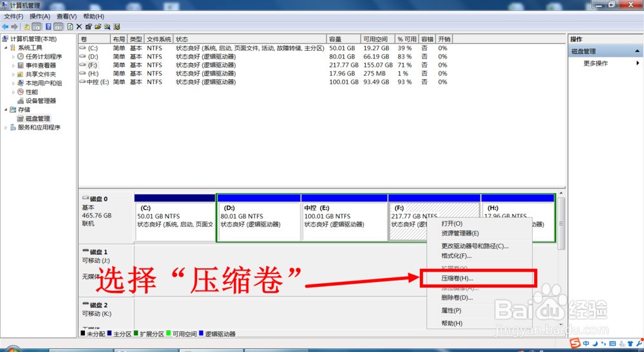Click the disk icon beside volume (D:) in the list
Viewport: 644px width, 352px height.
(x=82, y=56)
